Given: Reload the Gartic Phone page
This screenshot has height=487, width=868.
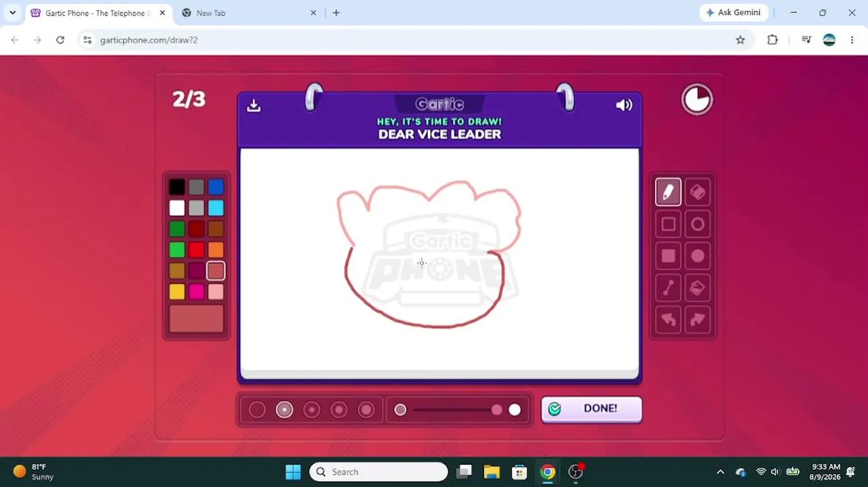Looking at the screenshot, I should (x=60, y=40).
